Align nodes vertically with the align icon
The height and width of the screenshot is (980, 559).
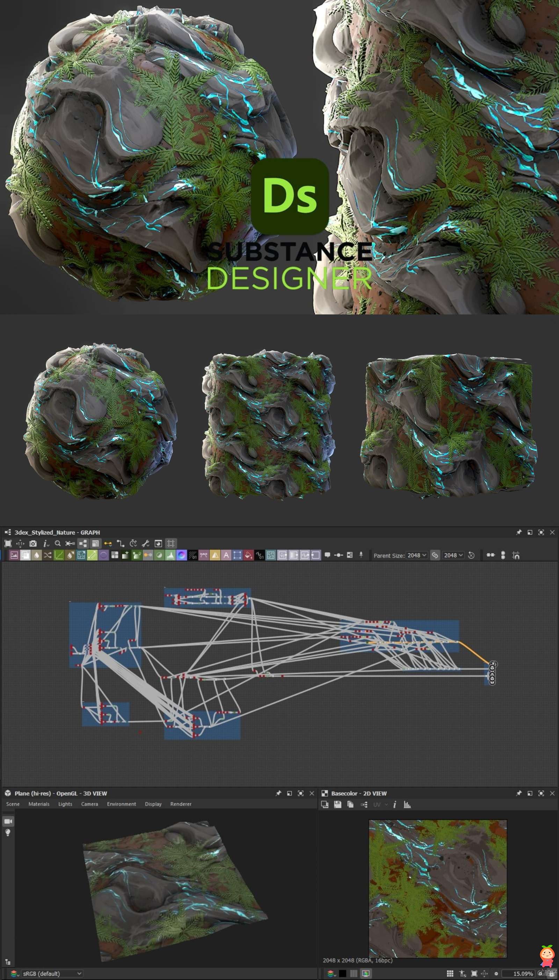(x=503, y=556)
